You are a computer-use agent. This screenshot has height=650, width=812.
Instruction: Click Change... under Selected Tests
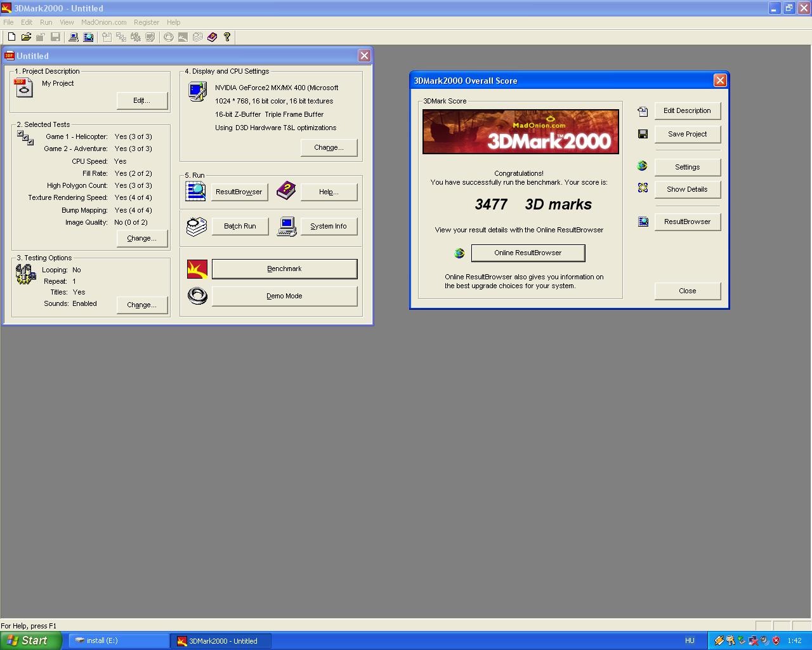click(x=142, y=238)
